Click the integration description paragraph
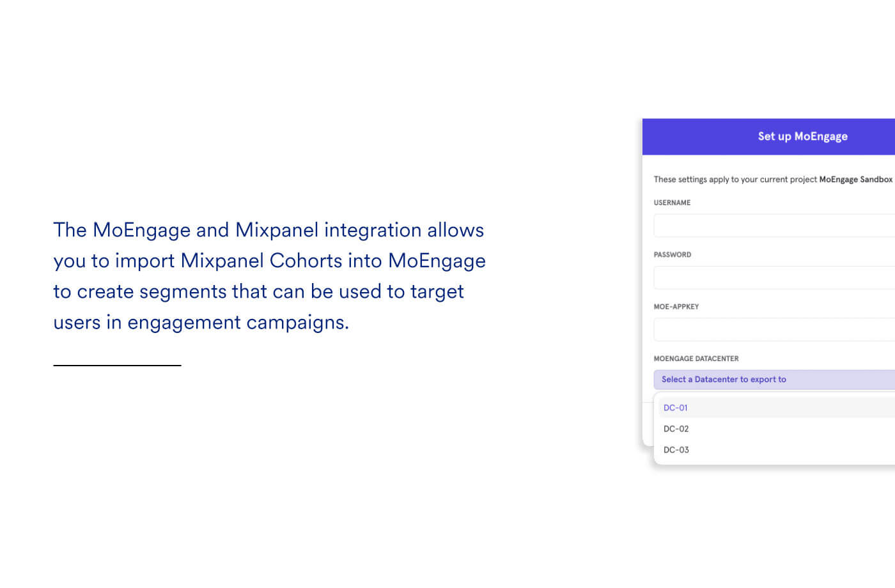The image size is (895, 588). tap(269, 276)
